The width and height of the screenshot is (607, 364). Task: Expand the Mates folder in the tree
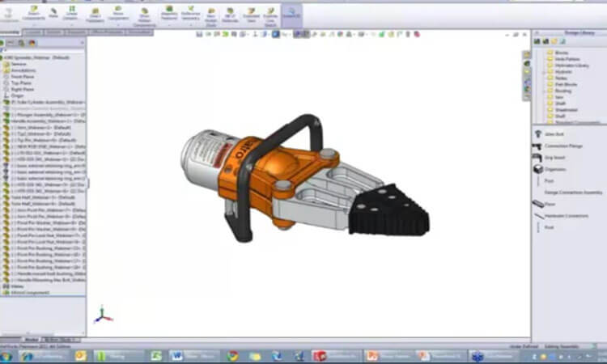[x=18, y=286]
